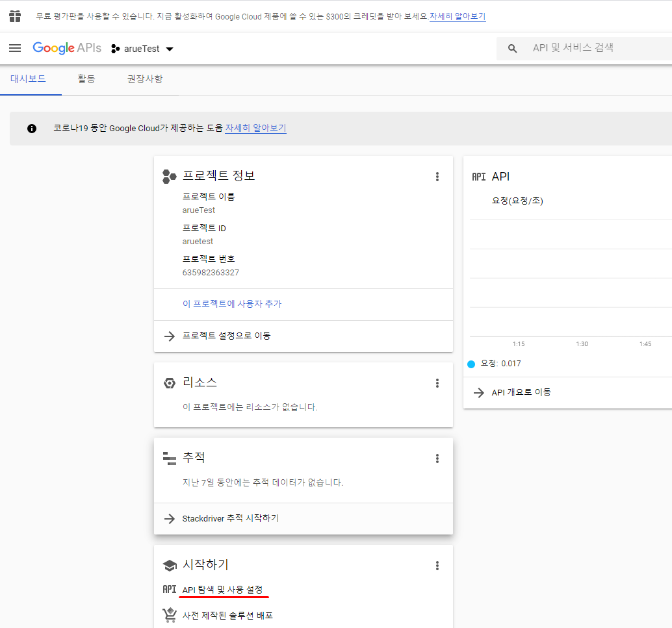Click the project hexagon icon beside 프로젝트 정보

[x=169, y=177]
